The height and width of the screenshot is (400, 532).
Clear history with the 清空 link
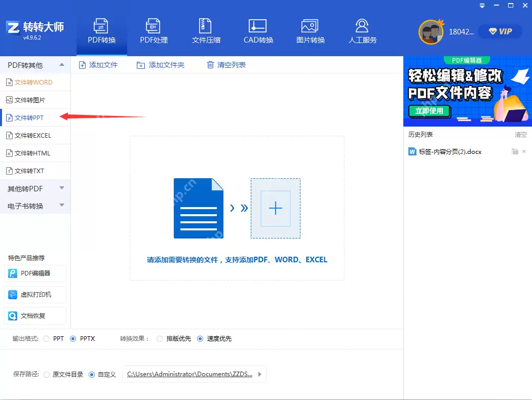pyautogui.click(x=521, y=134)
